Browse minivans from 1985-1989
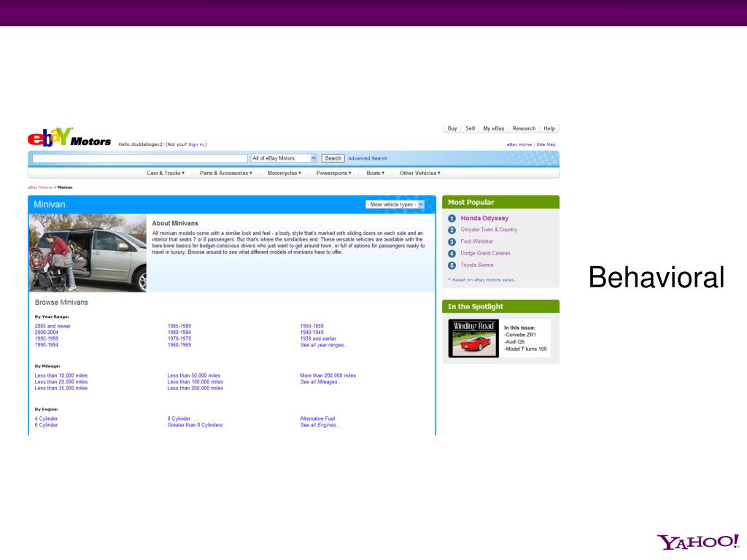747x560 pixels. coord(179,327)
